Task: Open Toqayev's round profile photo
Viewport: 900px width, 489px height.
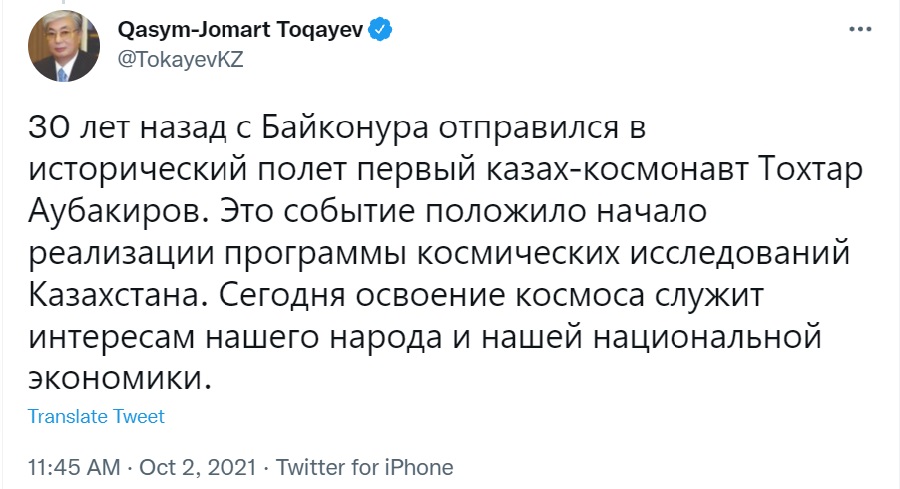Action: 64,46
